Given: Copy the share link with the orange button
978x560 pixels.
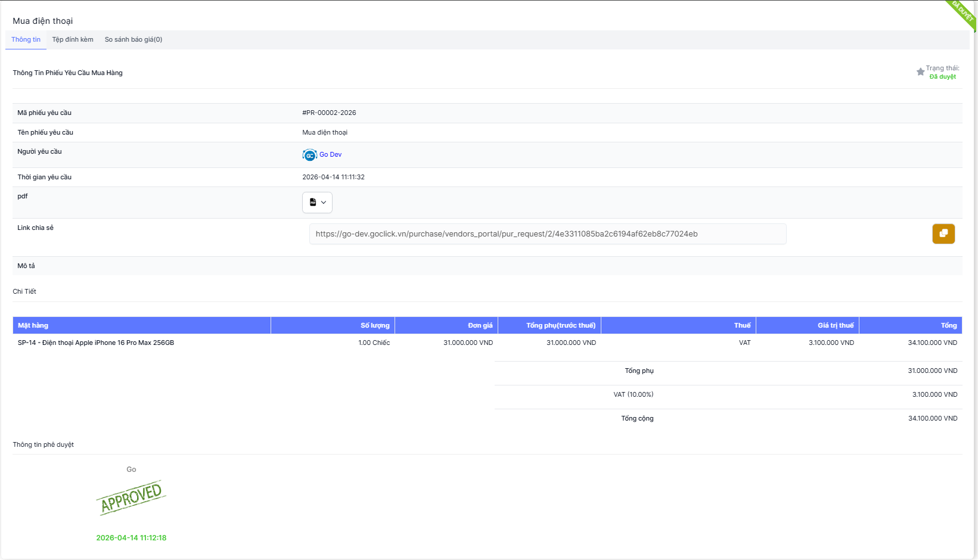Looking at the screenshot, I should point(943,234).
